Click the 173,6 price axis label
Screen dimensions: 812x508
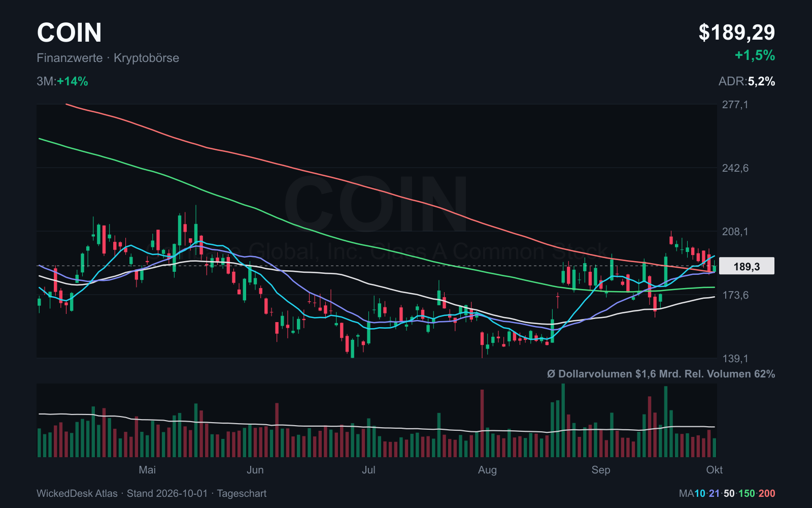coord(735,295)
